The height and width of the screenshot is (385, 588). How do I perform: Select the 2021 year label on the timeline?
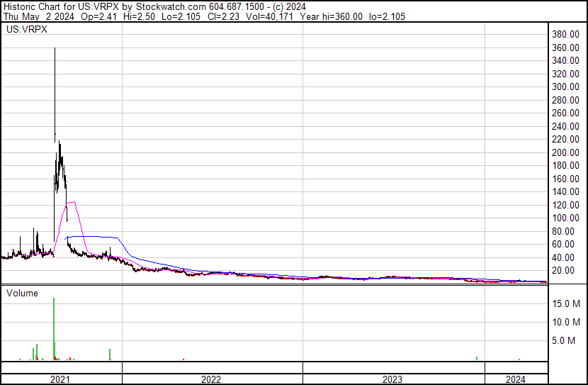(x=60, y=379)
